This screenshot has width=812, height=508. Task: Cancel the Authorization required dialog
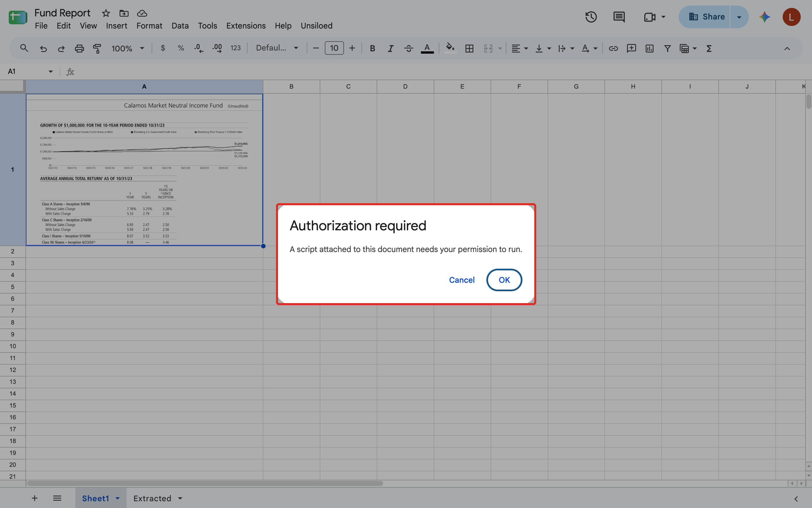coord(462,280)
